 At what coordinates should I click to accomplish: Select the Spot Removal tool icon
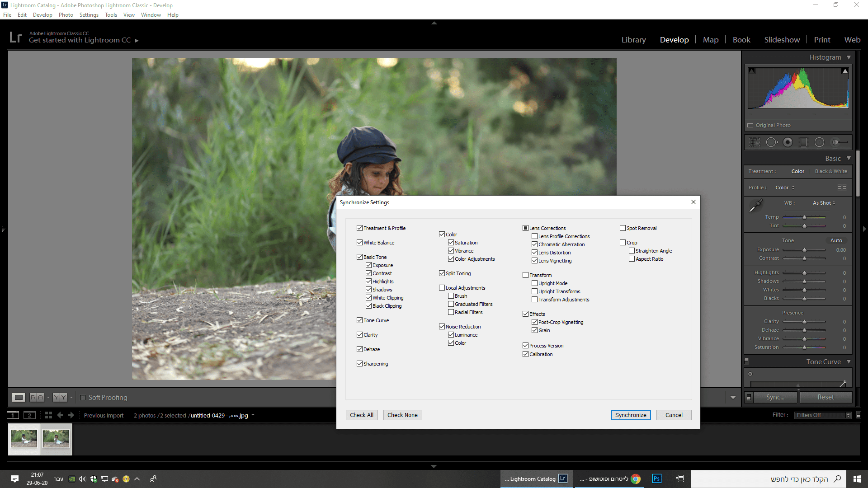tap(771, 142)
